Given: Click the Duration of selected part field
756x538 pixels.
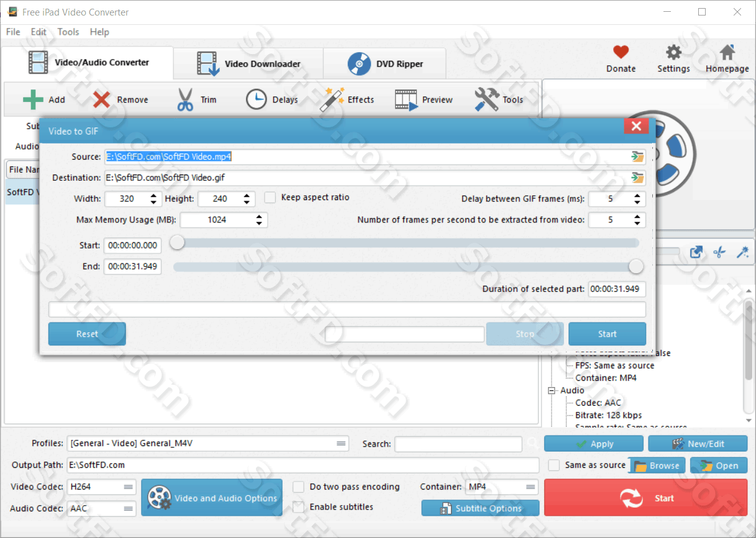Looking at the screenshot, I should point(617,289).
